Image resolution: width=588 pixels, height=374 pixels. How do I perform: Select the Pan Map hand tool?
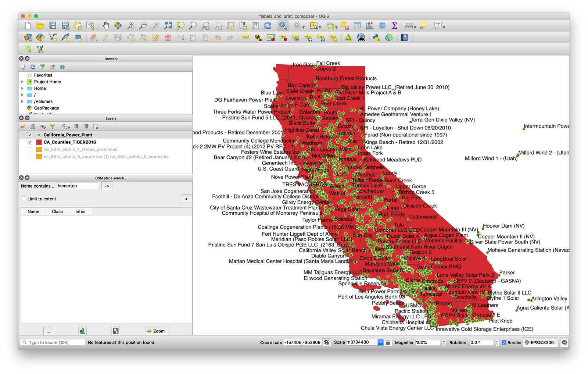pos(106,25)
